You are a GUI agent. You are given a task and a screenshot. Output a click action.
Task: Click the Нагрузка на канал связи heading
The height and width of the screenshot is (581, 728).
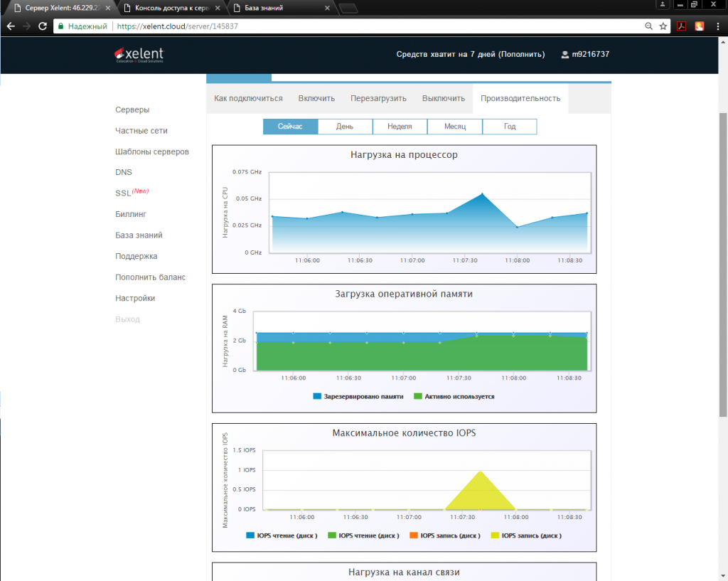[x=404, y=572]
